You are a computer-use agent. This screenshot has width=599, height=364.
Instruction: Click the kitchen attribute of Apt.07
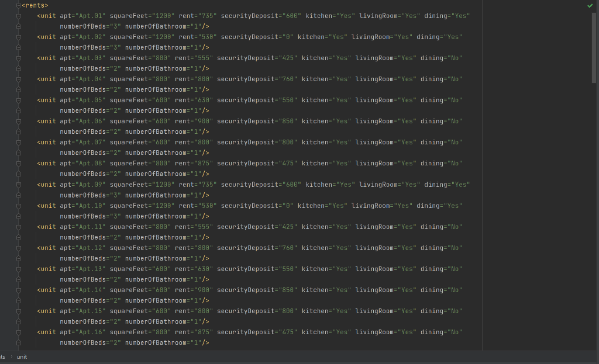[x=315, y=142]
